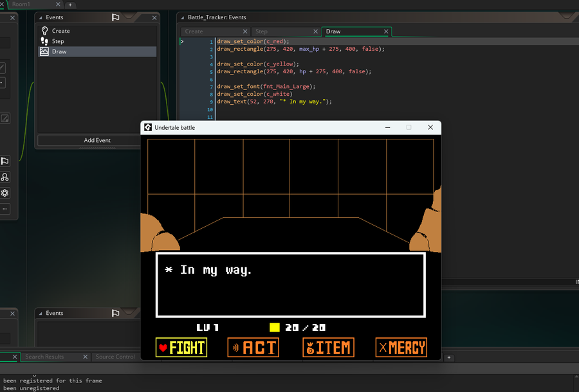The image size is (579, 392).
Task: Collapse the Battle_Tracker: Events panel
Action: click(x=183, y=18)
